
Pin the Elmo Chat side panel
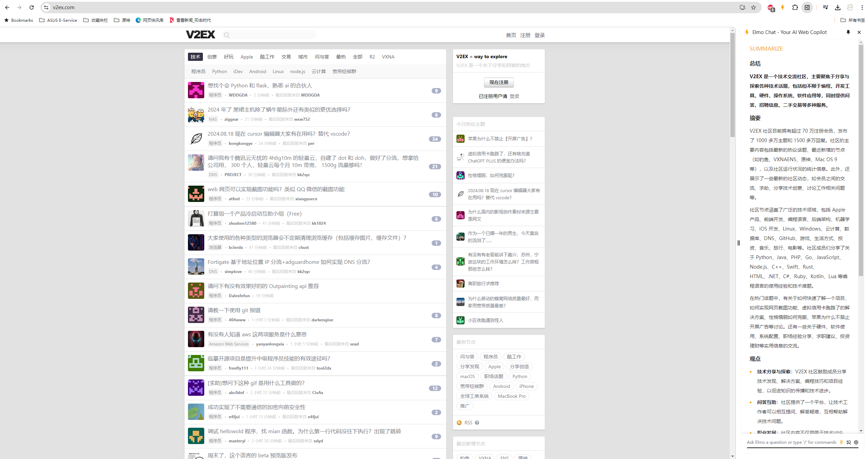click(x=848, y=32)
